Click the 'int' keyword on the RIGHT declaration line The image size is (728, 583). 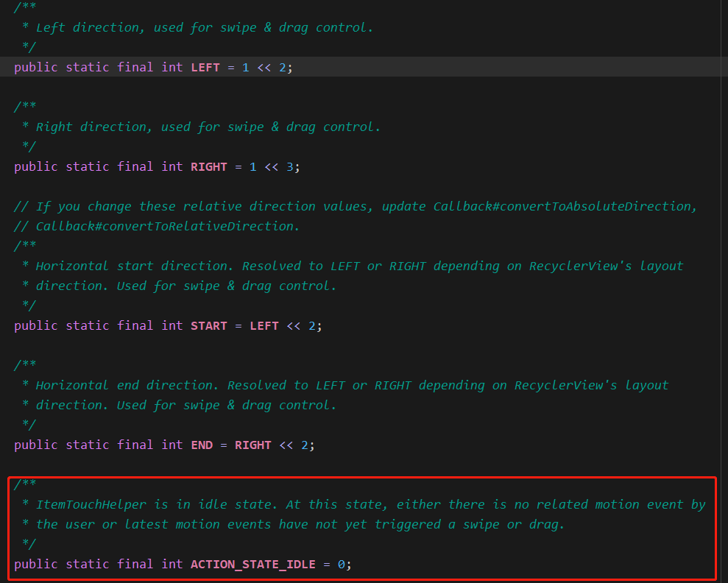(172, 166)
